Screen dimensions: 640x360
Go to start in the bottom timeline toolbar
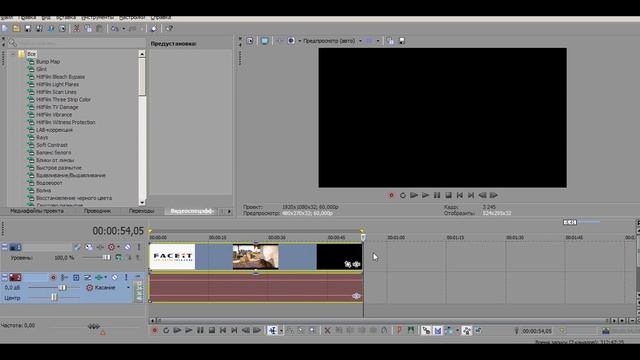point(223,331)
